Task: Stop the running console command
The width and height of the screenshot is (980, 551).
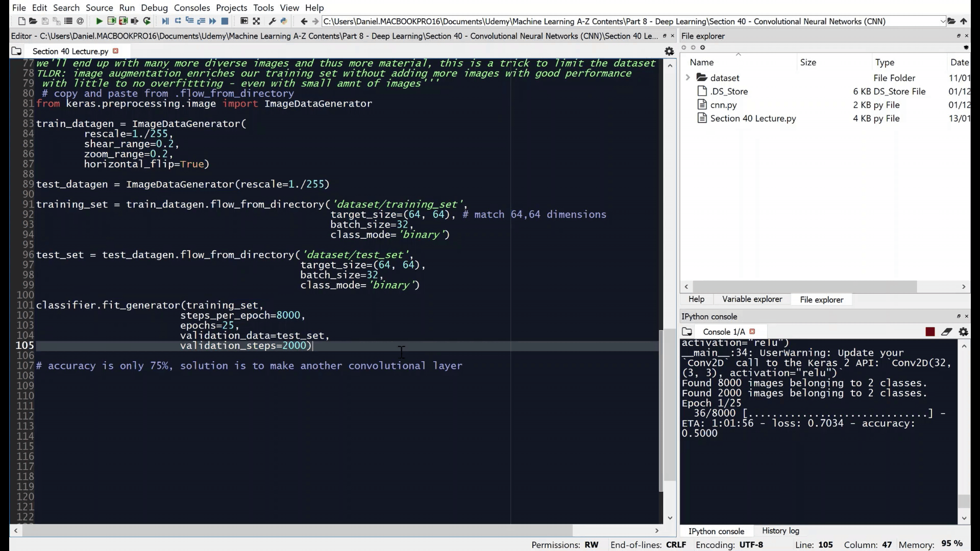Action: coord(930,332)
